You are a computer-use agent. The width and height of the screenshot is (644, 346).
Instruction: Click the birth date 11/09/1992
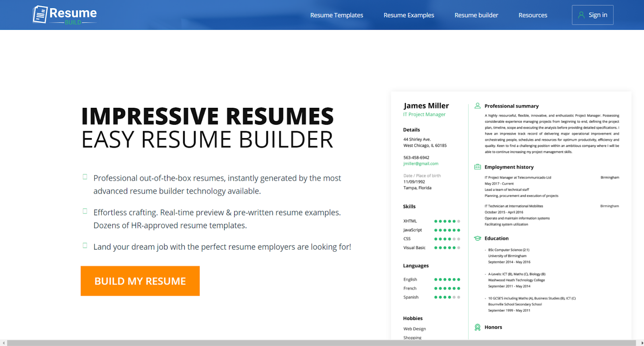pyautogui.click(x=414, y=182)
